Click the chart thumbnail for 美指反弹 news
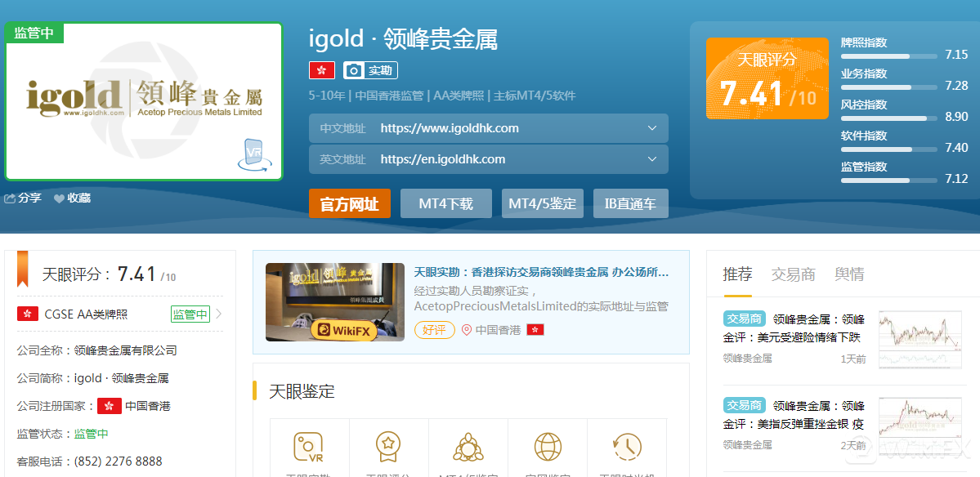Image resolution: width=980 pixels, height=477 pixels. tap(920, 426)
